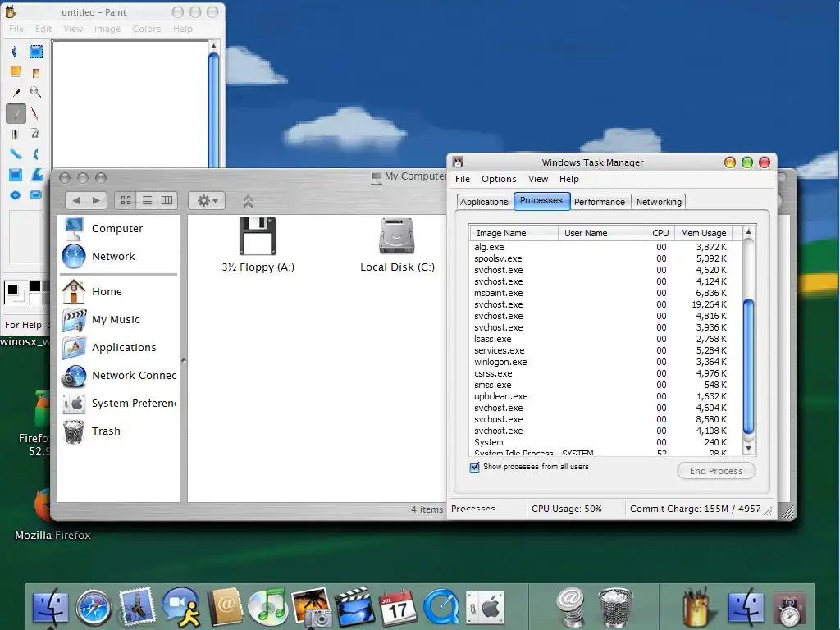The width and height of the screenshot is (840, 630).
Task: Open iCal calendar from the dock
Action: click(x=398, y=608)
